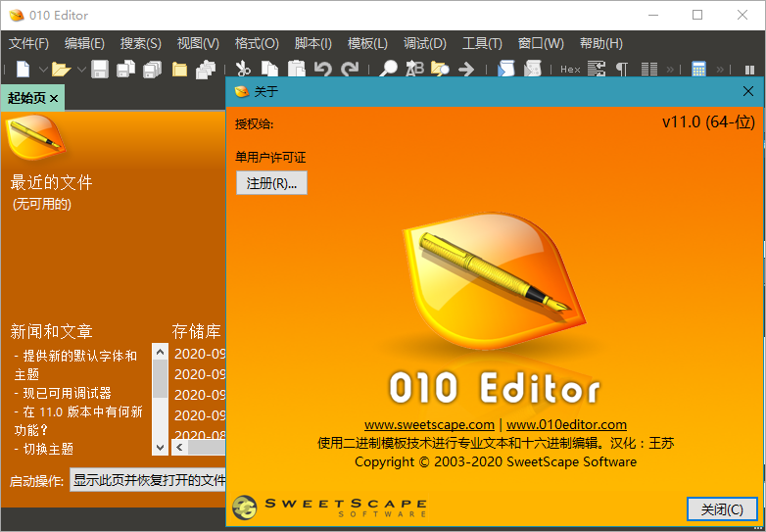
Task: Click the Cut scissors icon
Action: (x=243, y=69)
